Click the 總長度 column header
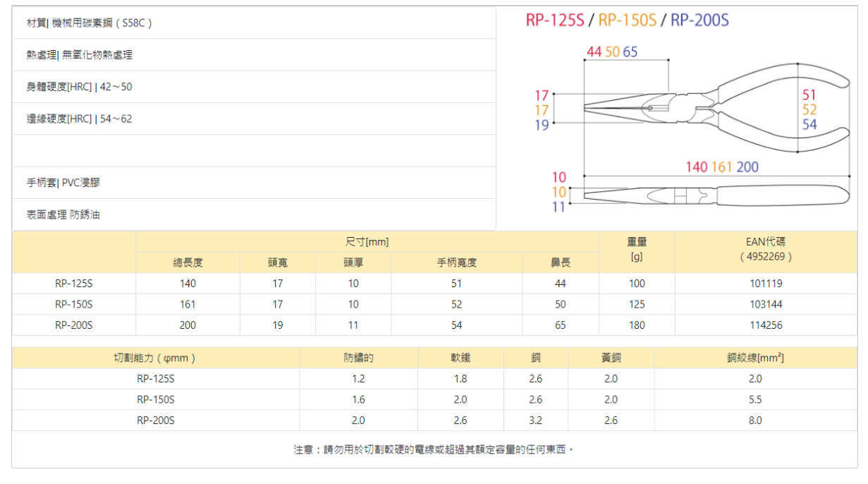 pyautogui.click(x=188, y=262)
